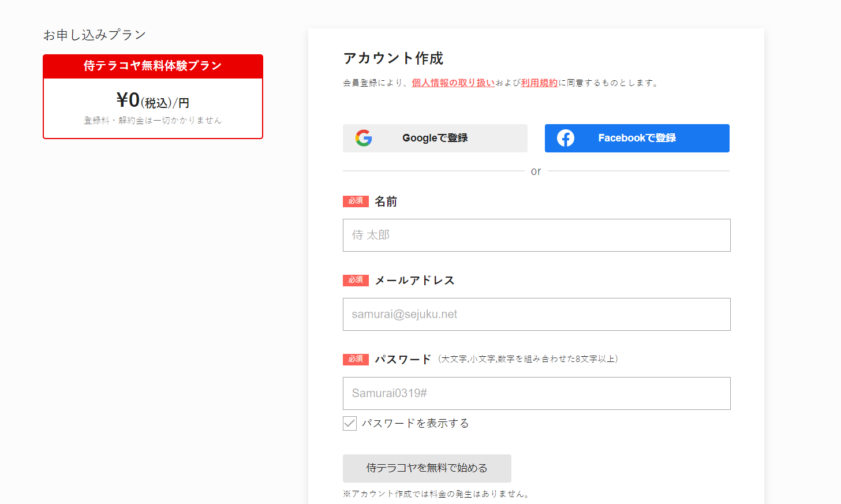The image size is (841, 504).
Task: Focus the メールアドレス input field
Action: [536, 314]
